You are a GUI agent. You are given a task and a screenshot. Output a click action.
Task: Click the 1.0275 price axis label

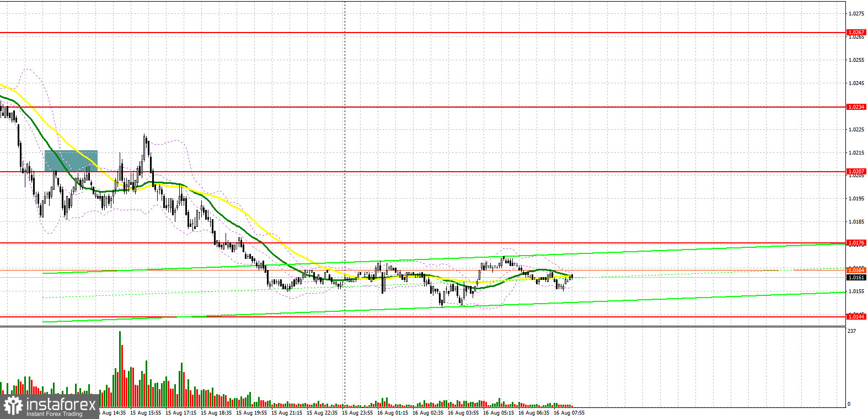[x=856, y=14]
